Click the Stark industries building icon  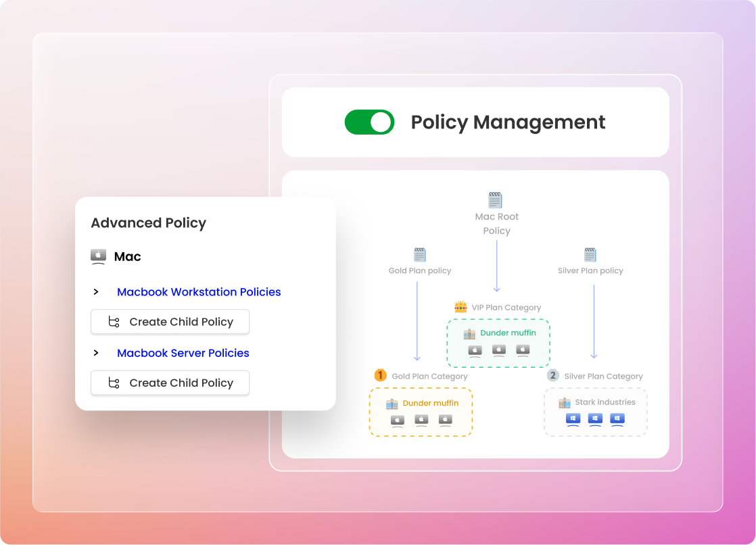565,402
